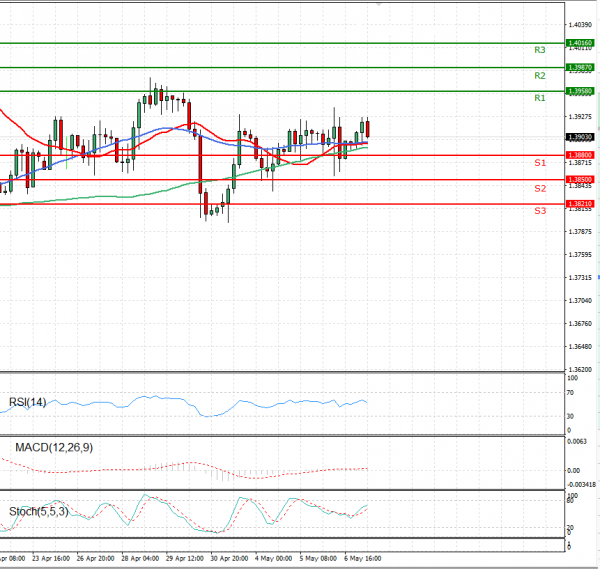The width and height of the screenshot is (600, 569).
Task: Click the 1.39275 price axis value
Action: [x=580, y=117]
